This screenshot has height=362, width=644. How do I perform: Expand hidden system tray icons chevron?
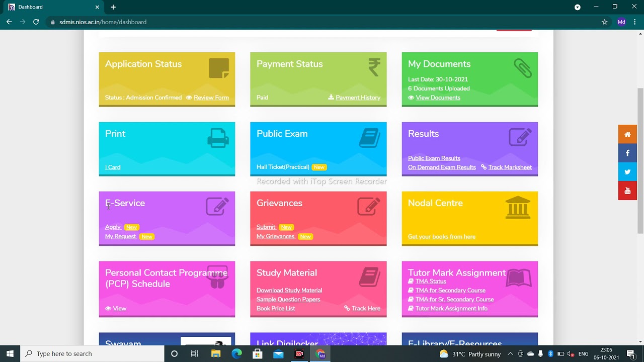click(x=510, y=354)
